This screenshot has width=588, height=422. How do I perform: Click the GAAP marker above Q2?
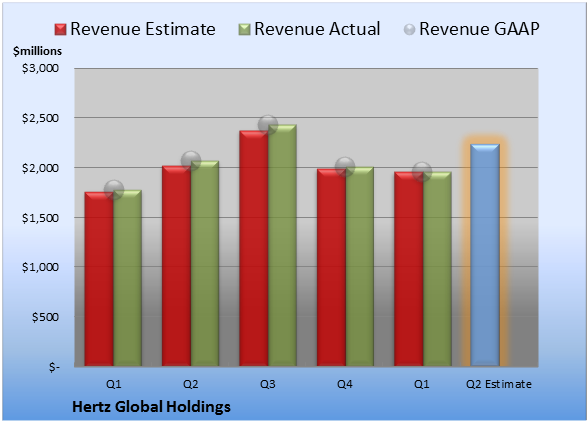[x=191, y=161]
